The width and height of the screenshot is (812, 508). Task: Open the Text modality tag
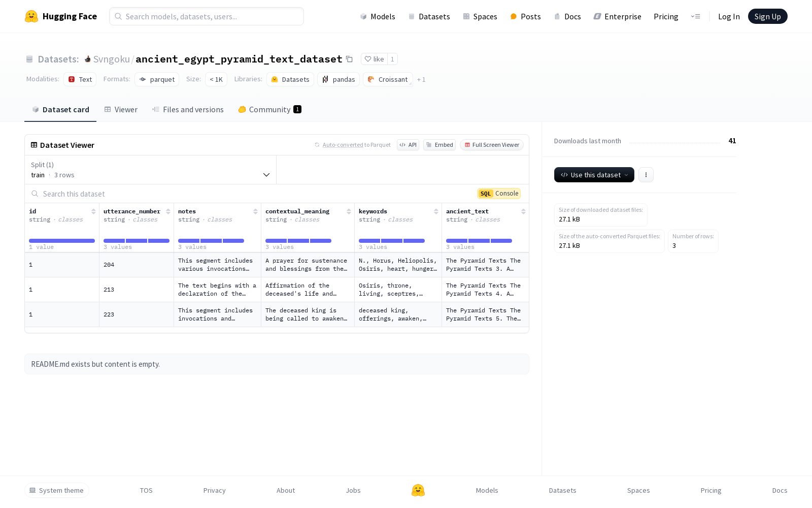pos(80,79)
